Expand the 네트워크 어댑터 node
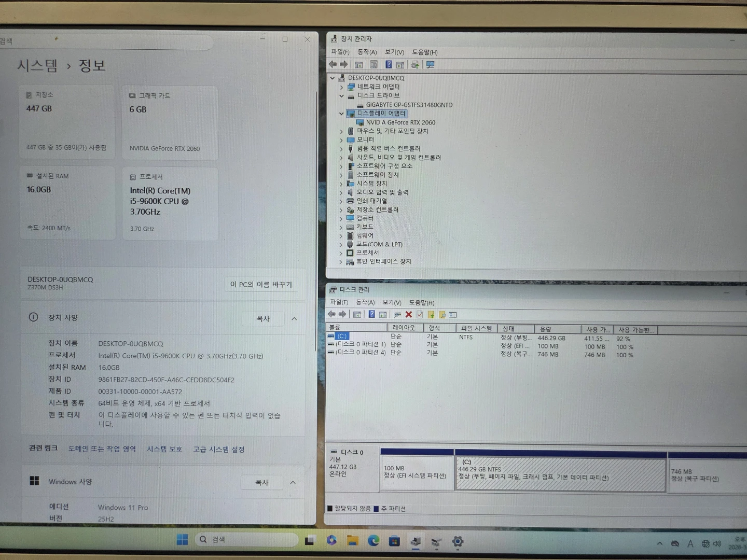 coord(341,87)
